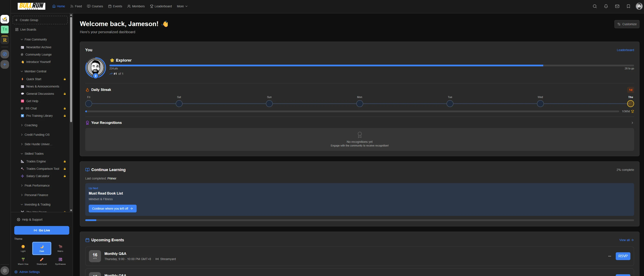Select the Matrix theme option

(x=60, y=248)
